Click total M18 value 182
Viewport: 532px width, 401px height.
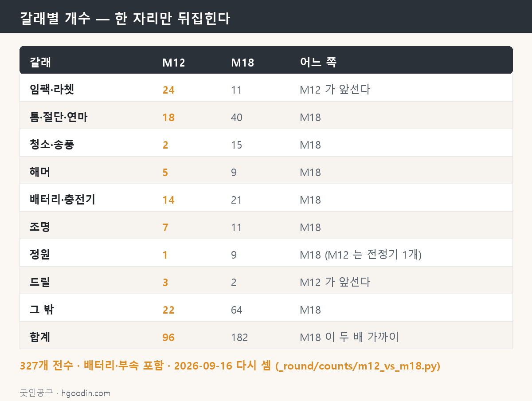239,338
